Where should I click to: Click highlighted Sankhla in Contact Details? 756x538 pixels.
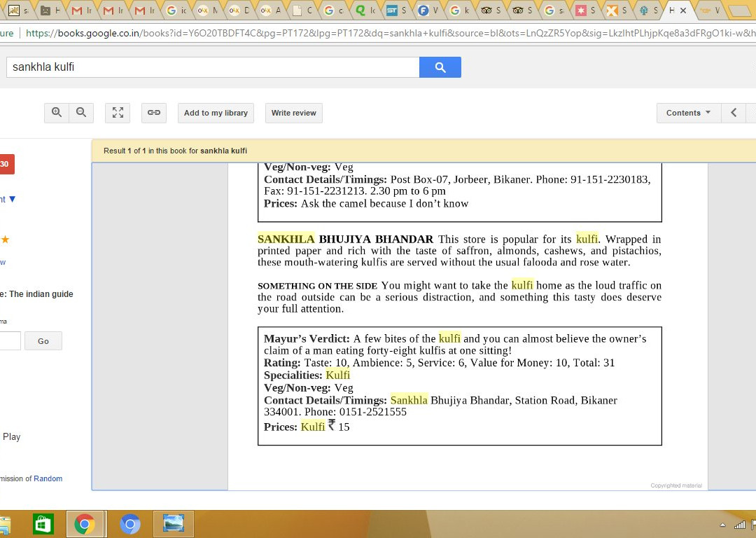pyautogui.click(x=409, y=400)
